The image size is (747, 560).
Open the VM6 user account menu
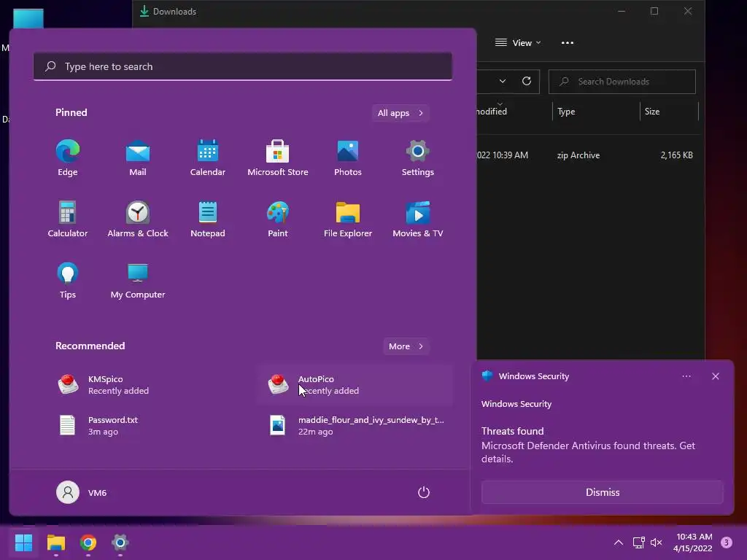[x=82, y=492]
